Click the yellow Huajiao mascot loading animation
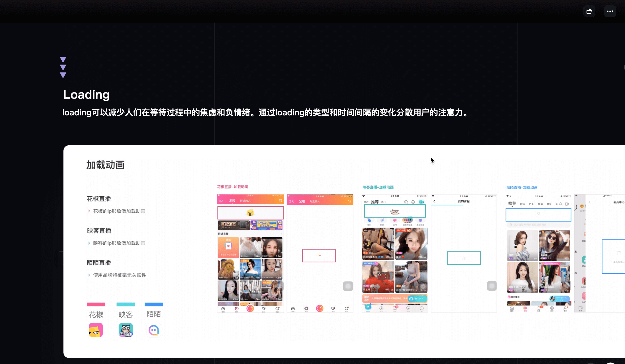The image size is (625, 364). pyautogui.click(x=250, y=213)
